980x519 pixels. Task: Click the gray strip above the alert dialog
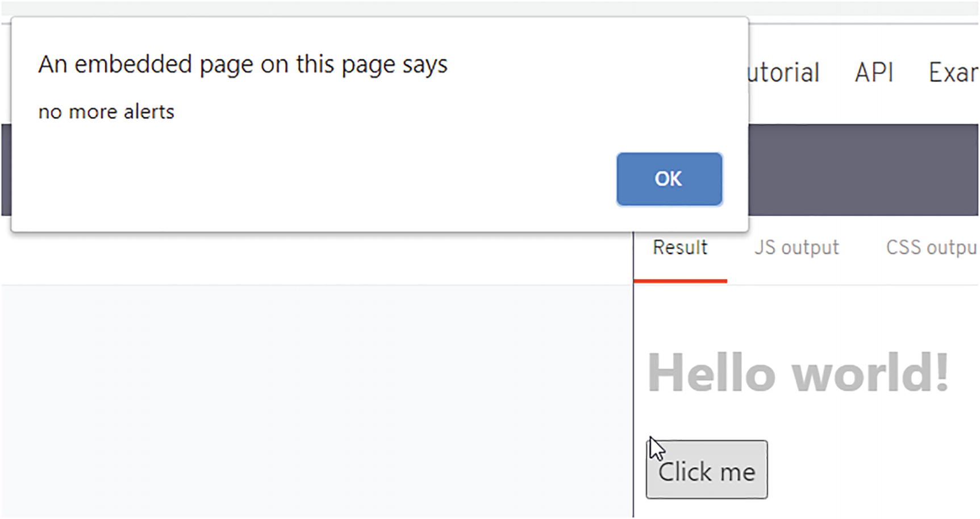point(489,8)
